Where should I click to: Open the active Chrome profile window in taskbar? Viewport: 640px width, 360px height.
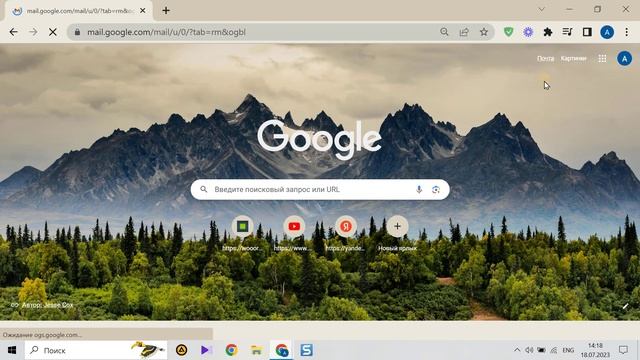tap(282, 350)
